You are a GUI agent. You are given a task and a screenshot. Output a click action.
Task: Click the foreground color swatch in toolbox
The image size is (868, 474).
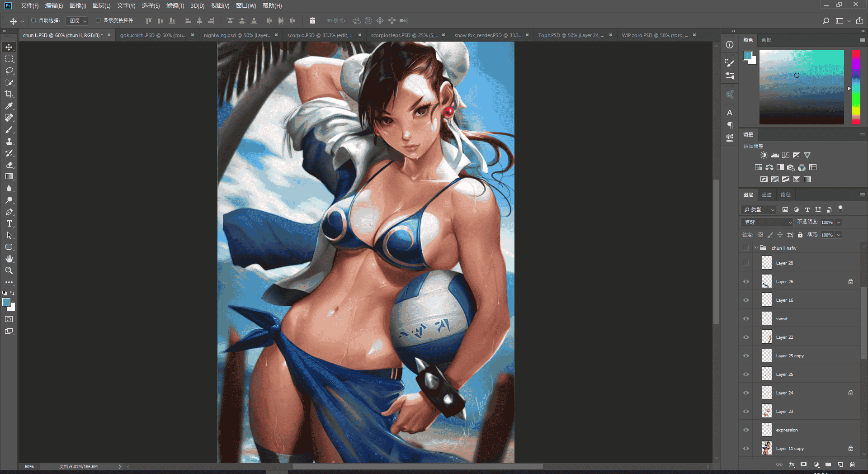click(x=6, y=303)
